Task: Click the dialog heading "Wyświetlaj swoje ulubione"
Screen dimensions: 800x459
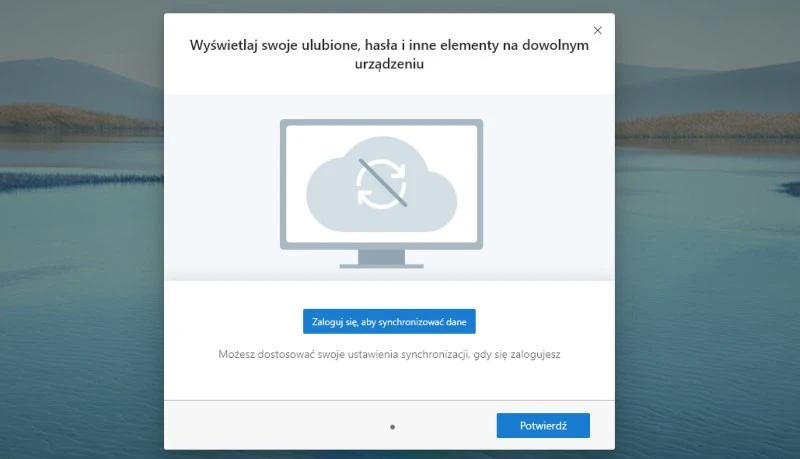Action: (389, 45)
